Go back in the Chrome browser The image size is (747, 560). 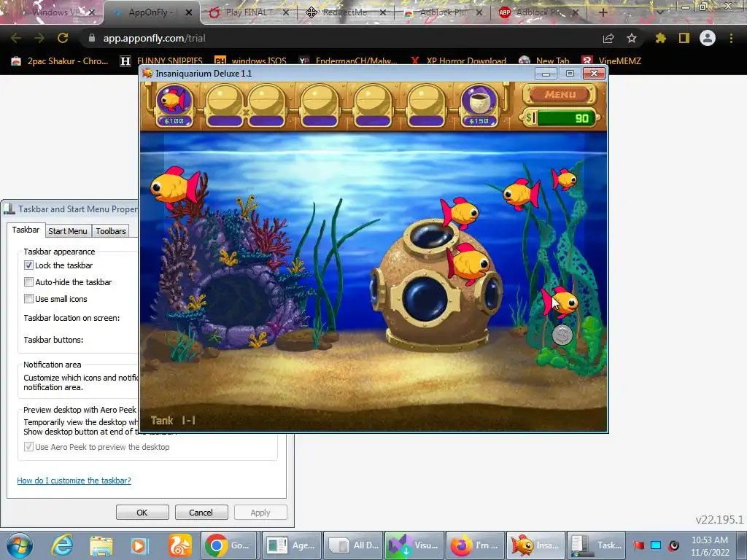click(16, 38)
